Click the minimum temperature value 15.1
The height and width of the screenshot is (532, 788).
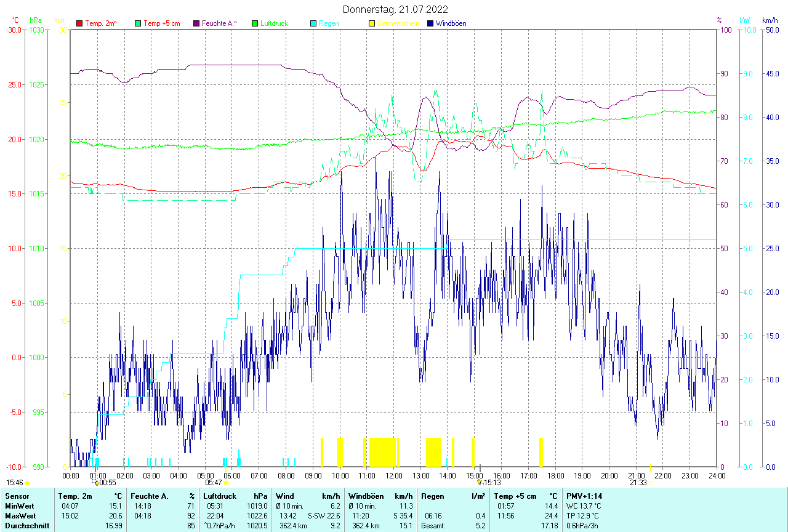point(115,506)
